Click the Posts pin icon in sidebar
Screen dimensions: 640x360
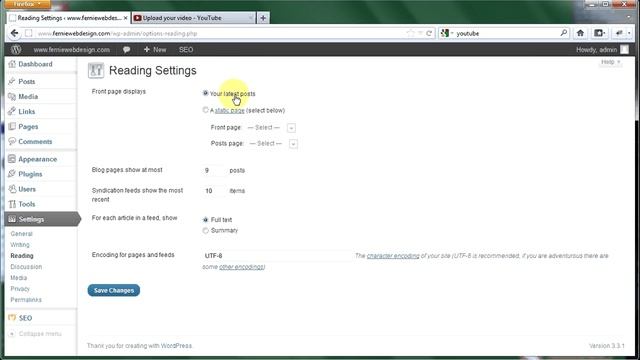click(12, 82)
